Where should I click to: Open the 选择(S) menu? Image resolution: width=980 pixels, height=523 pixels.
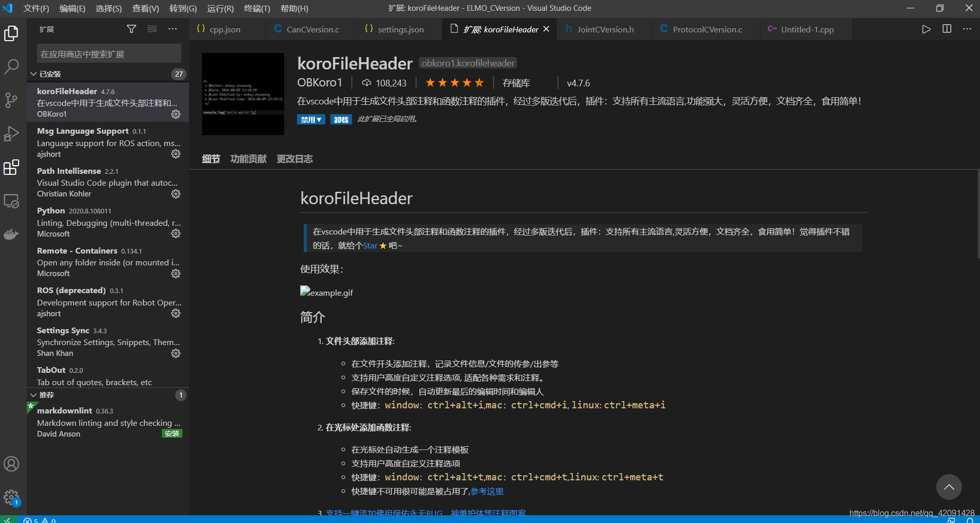[108, 8]
